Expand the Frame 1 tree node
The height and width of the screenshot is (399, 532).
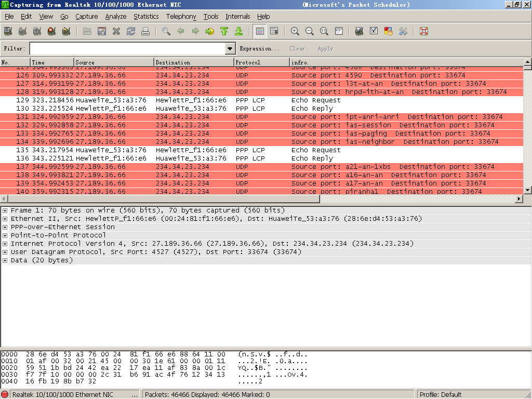coord(5,210)
